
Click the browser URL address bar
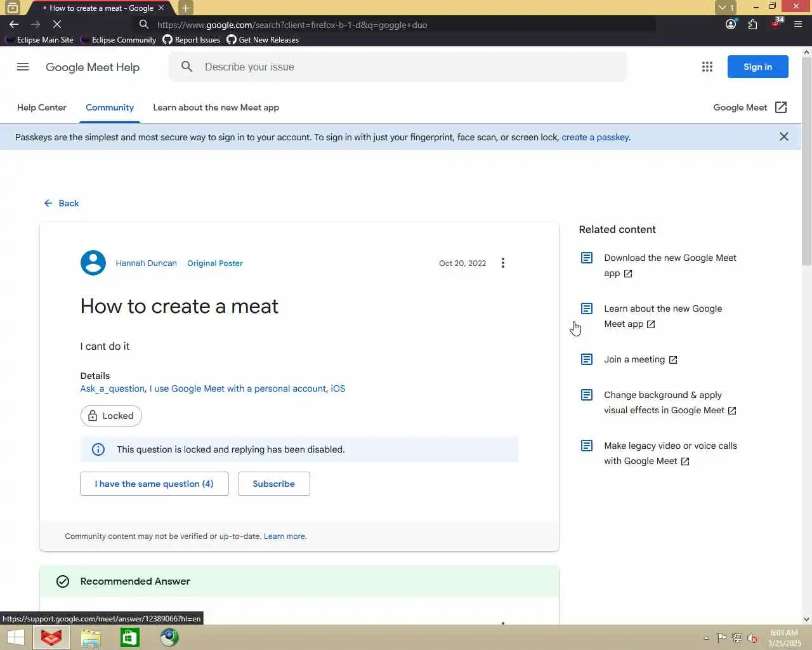(393, 25)
